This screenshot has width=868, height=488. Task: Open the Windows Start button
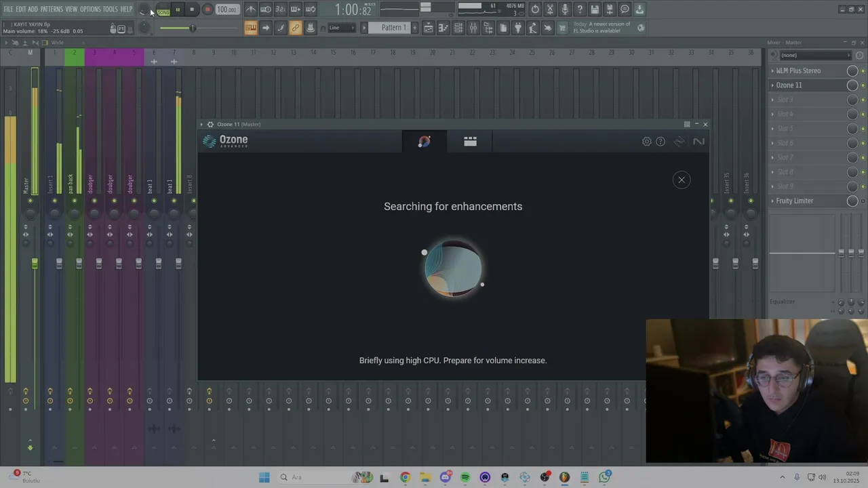[264, 477]
